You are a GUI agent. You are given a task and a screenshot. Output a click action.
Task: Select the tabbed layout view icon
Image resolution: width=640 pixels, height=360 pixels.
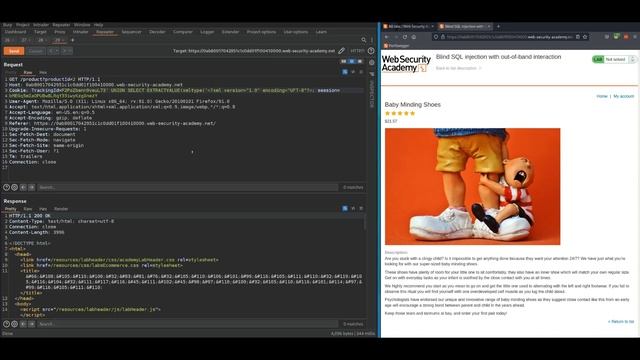point(360,62)
